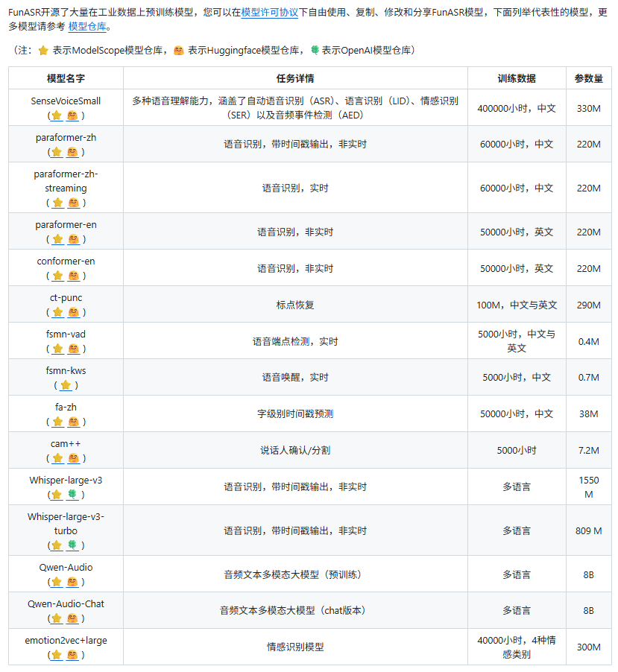618x672 pixels.
Task: Select the SenseVoiceSmall model name
Action: point(66,101)
